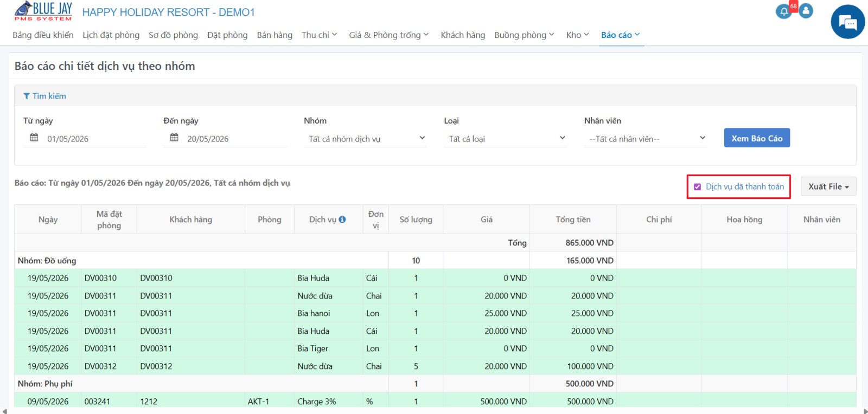Viewport: 868px width, 414px height.
Task: Expand the Nhóm dịch vụ dropdown
Action: pos(365,139)
